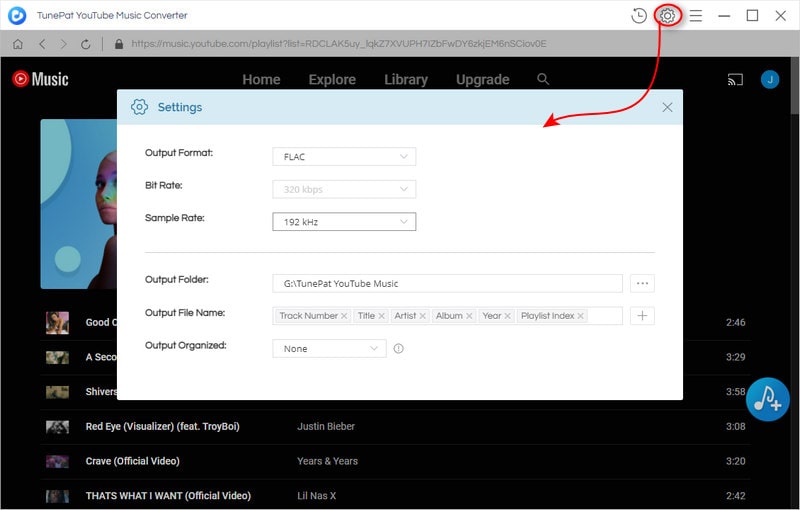This screenshot has width=800, height=510.
Task: Go to the Library tab
Action: [x=406, y=80]
